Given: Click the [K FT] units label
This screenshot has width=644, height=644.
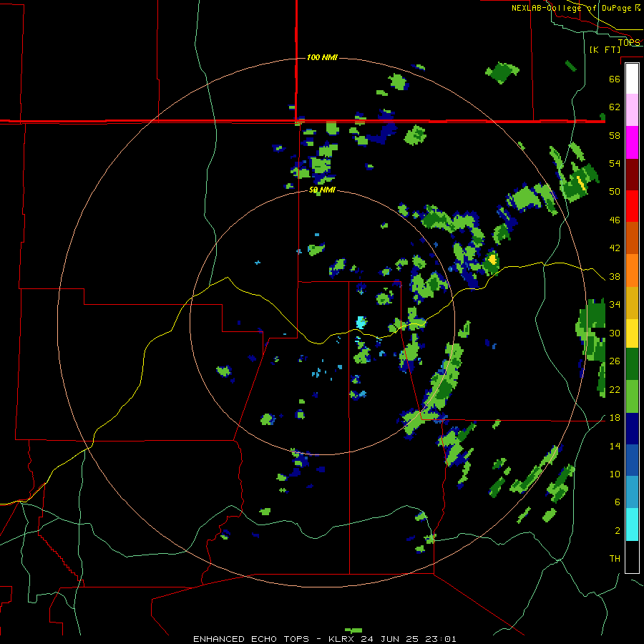Looking at the screenshot, I should click(x=605, y=49).
